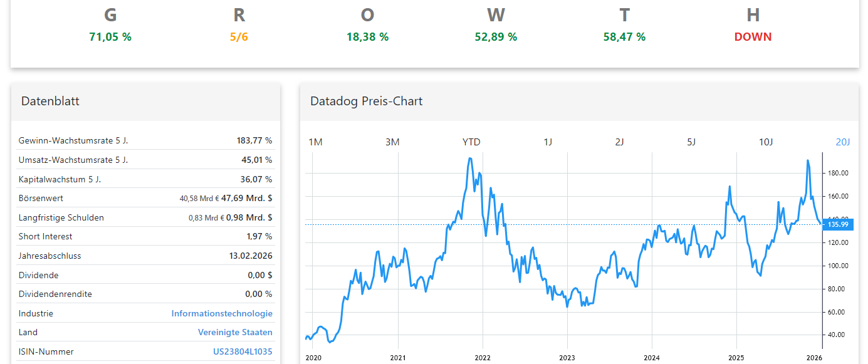Switch chart to 2J range
The image size is (868, 364).
coord(619,142)
